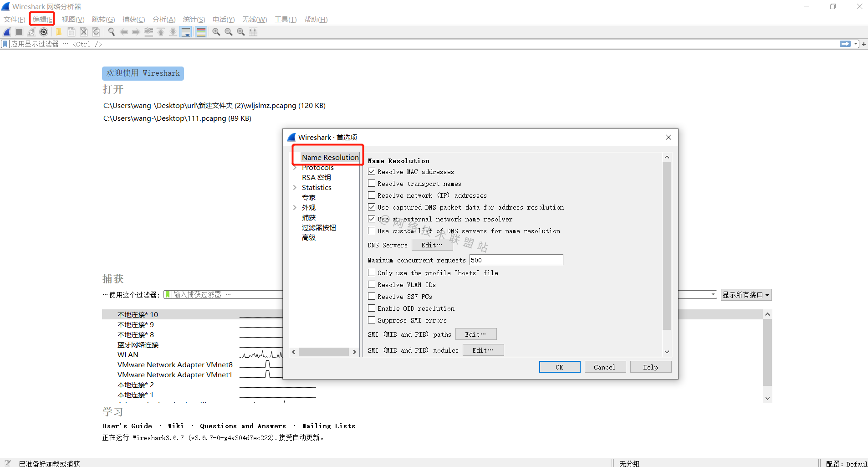This screenshot has height=467, width=868.
Task: Click the interface list vertical scrollbar
Action: coord(767,352)
